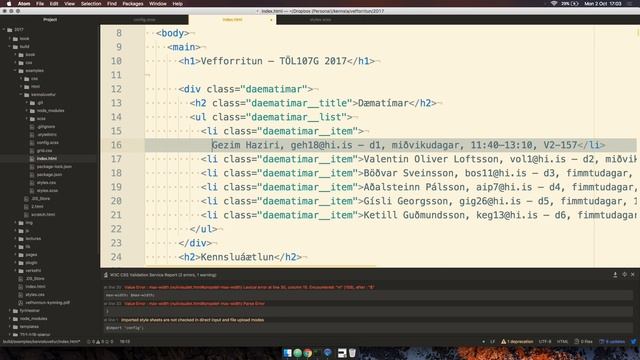The height and width of the screenshot is (360, 640).
Task: Open the Selection menu
Action: coord(91,4)
